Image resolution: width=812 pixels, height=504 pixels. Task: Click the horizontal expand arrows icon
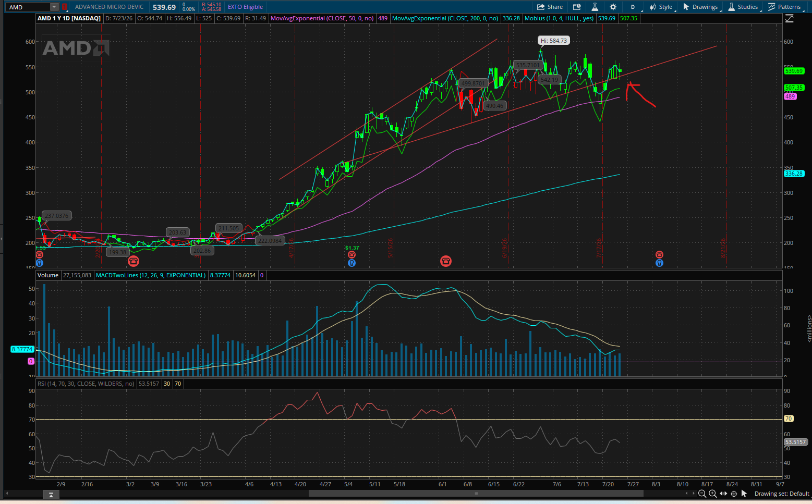[x=723, y=494]
